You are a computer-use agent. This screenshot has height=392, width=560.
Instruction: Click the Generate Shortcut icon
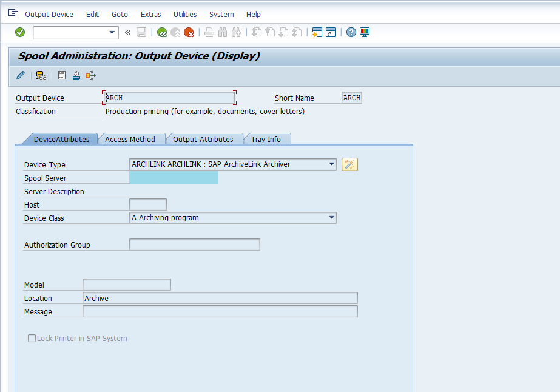pyautogui.click(x=331, y=33)
